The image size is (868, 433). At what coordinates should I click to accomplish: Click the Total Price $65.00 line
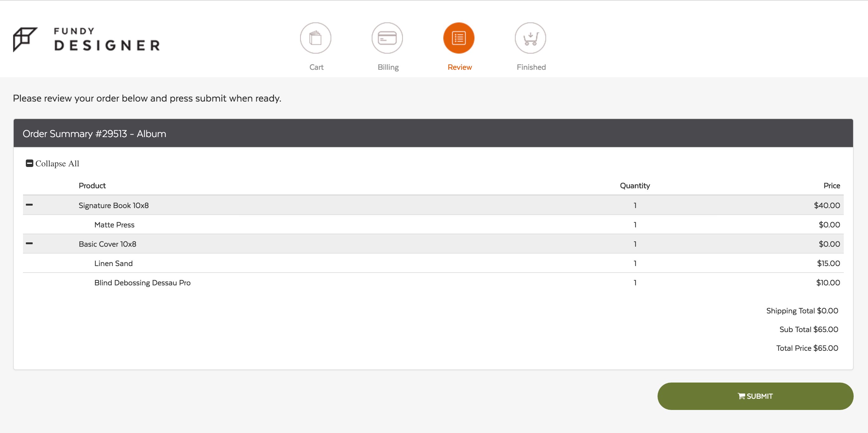pos(807,348)
